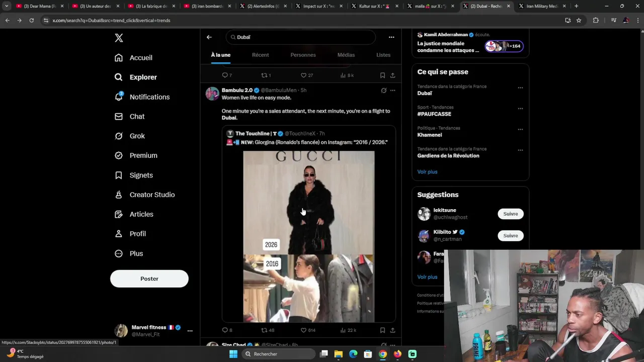Viewport: 644px width, 362px height.
Task: Open Notifications in sidebar
Action: point(142,97)
